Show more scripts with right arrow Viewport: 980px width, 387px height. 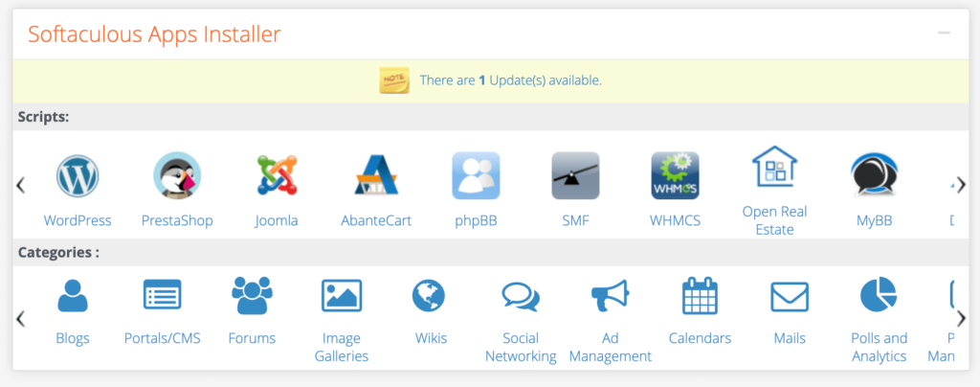click(961, 185)
